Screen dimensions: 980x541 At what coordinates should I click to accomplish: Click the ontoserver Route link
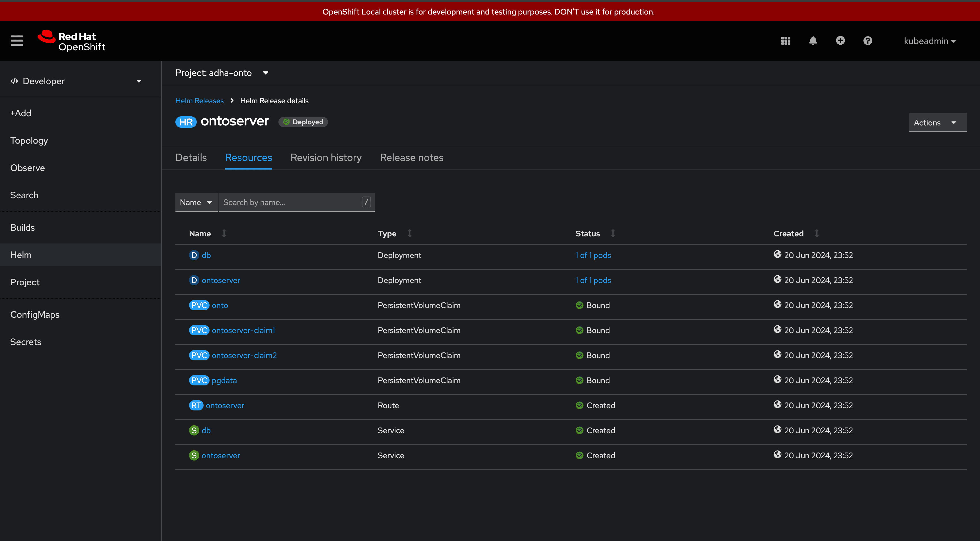[x=225, y=405]
